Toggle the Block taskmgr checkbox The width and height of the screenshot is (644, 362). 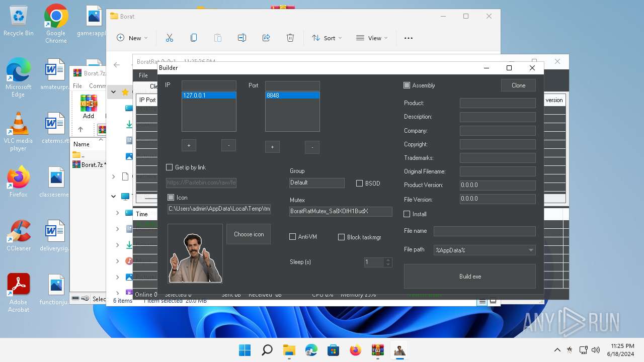342,237
